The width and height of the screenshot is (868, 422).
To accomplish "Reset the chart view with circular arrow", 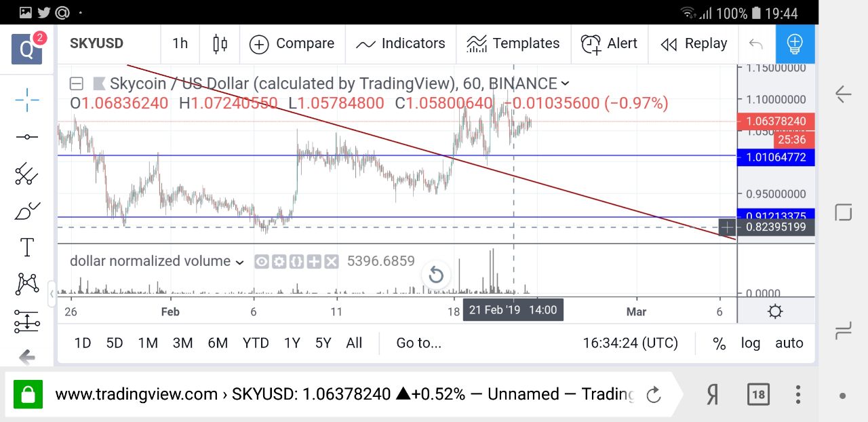I will (x=436, y=275).
